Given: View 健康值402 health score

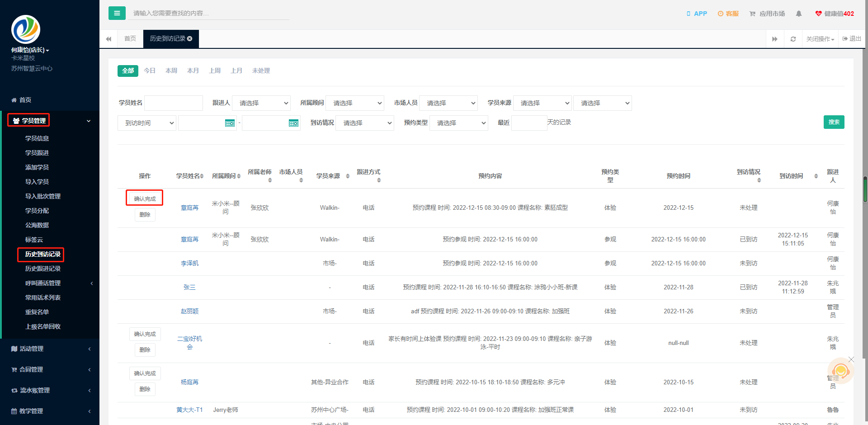Looking at the screenshot, I should pyautogui.click(x=835, y=14).
